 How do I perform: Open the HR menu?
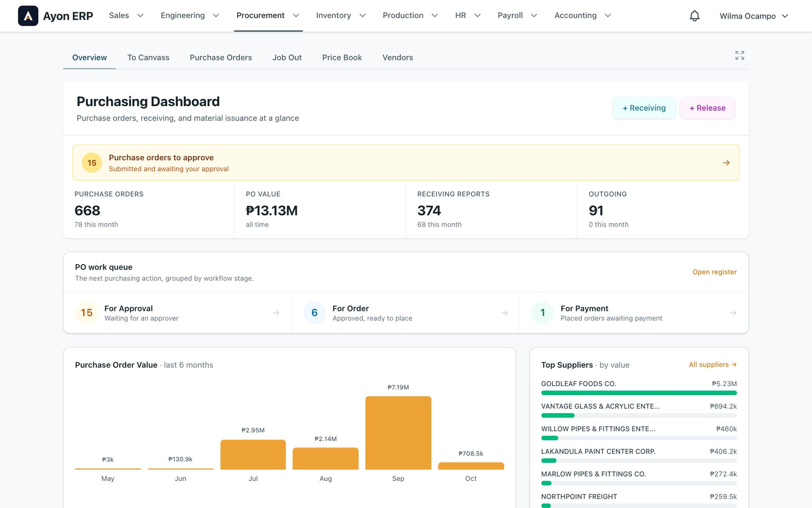[x=468, y=16]
